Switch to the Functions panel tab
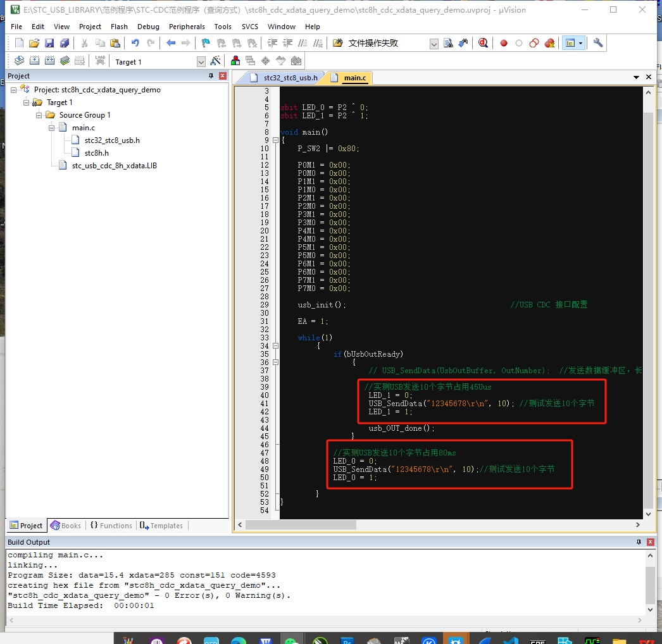This screenshot has height=644, width=662. click(x=111, y=526)
